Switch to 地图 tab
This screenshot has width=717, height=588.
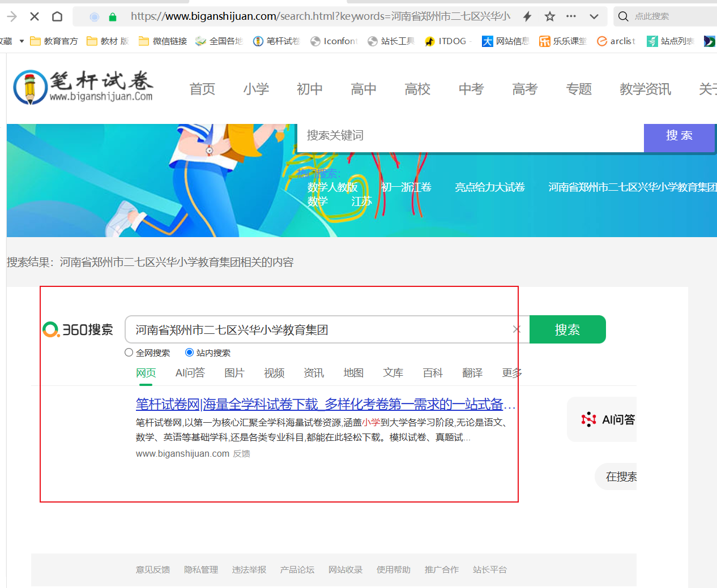(x=353, y=373)
